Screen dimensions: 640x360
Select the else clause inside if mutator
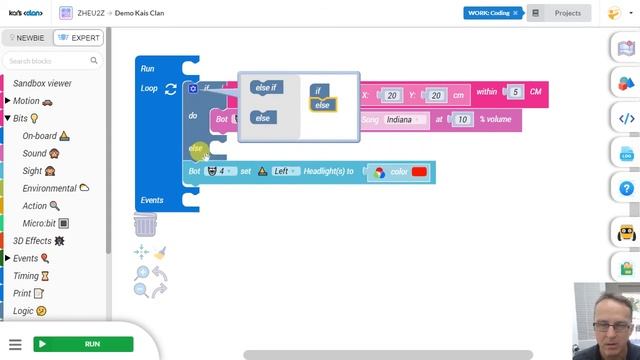[323, 105]
